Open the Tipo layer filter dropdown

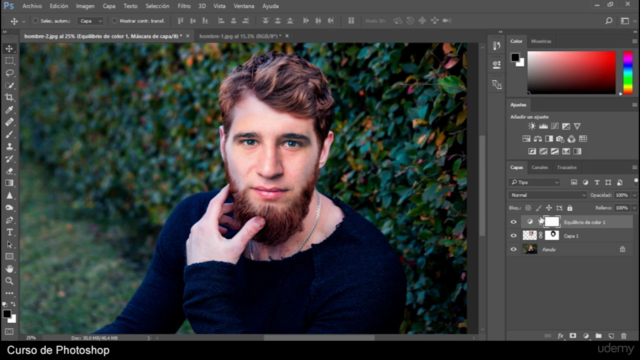pyautogui.click(x=534, y=182)
